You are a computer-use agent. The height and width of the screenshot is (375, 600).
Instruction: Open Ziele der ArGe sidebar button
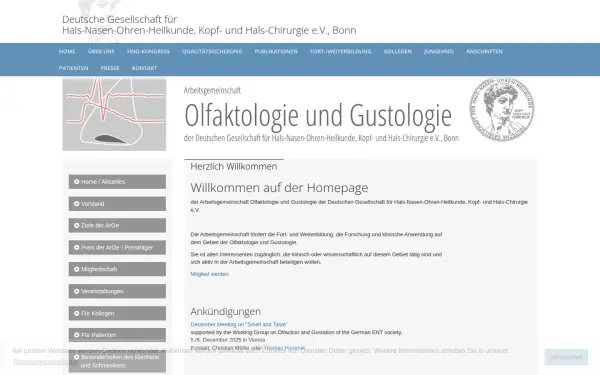click(x=117, y=226)
